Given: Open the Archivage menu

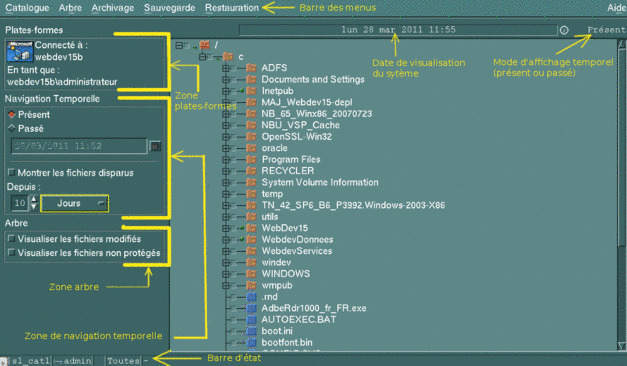Looking at the screenshot, I should [113, 8].
